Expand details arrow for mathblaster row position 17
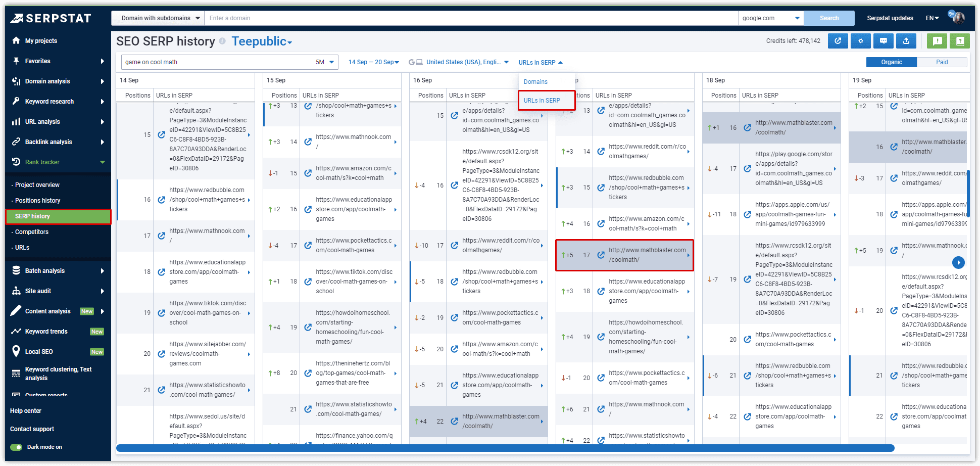The image size is (980, 466). [688, 255]
